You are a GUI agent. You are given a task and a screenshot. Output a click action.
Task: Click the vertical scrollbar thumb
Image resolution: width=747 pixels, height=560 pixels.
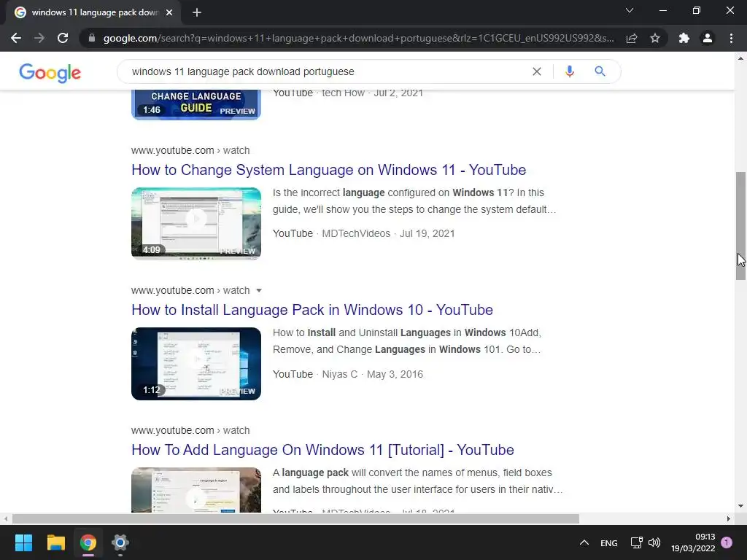(x=740, y=226)
